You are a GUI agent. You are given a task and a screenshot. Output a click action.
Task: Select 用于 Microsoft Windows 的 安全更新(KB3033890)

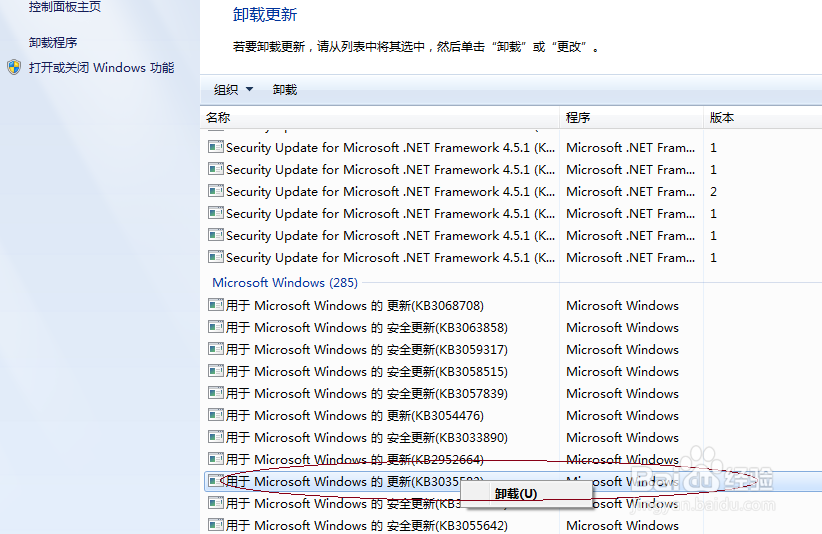coord(366,437)
